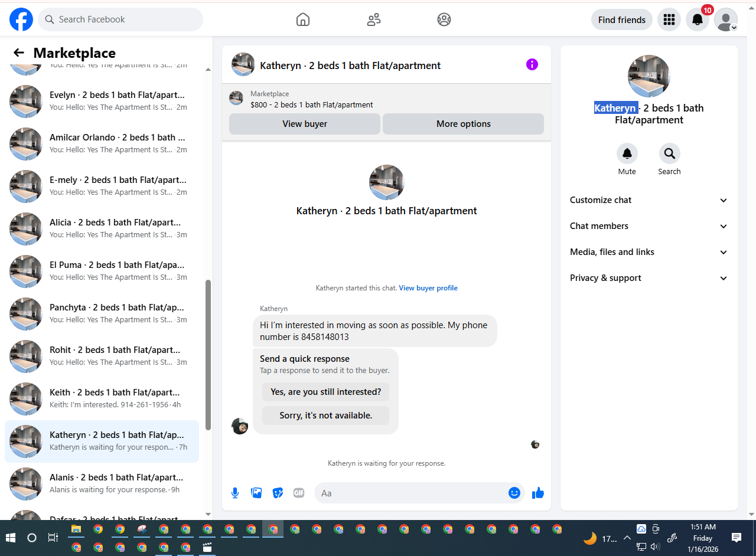Open Windows notification center icon
This screenshot has height=556, width=756.
737,538
